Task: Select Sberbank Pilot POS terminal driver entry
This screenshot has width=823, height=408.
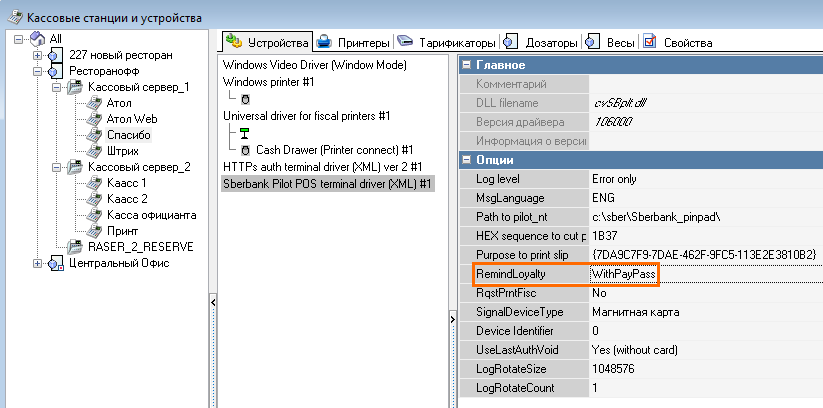Action: [326, 184]
